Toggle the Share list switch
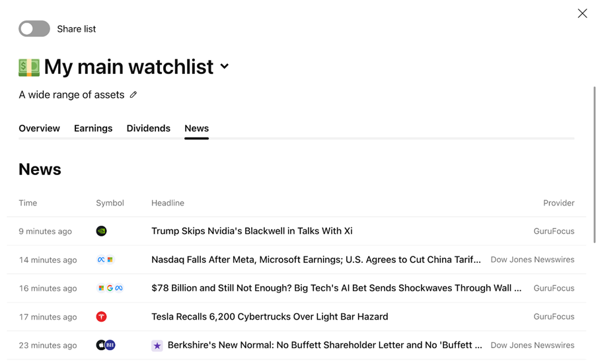 click(x=34, y=29)
